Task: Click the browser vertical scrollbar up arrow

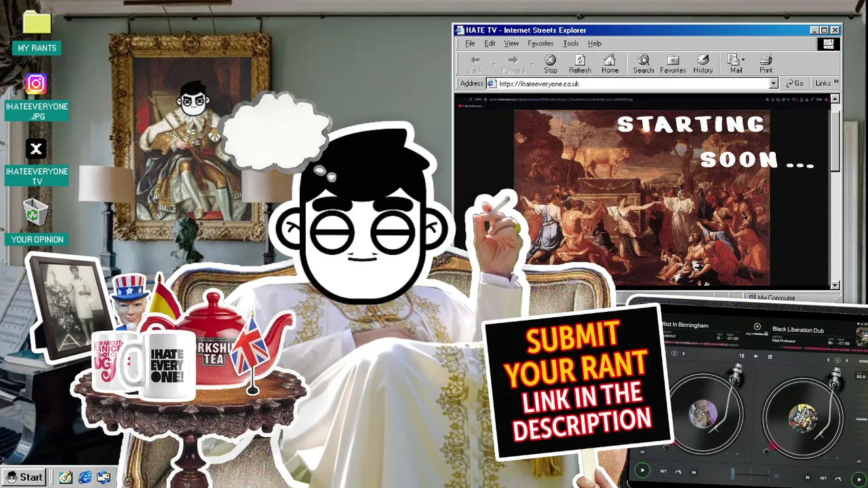Action: tap(835, 99)
